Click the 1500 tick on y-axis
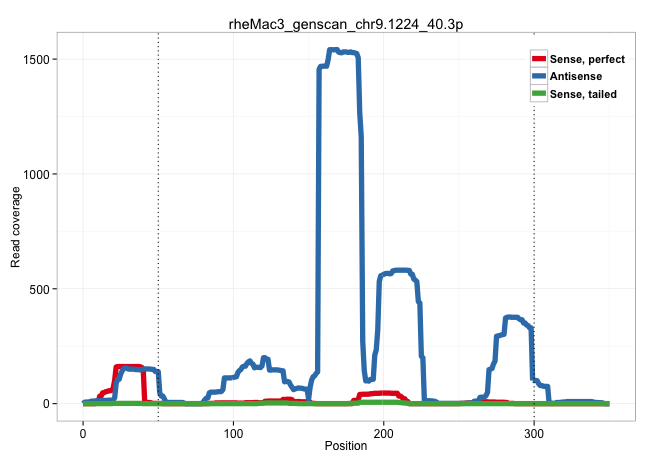650x460 pixels. (x=36, y=59)
